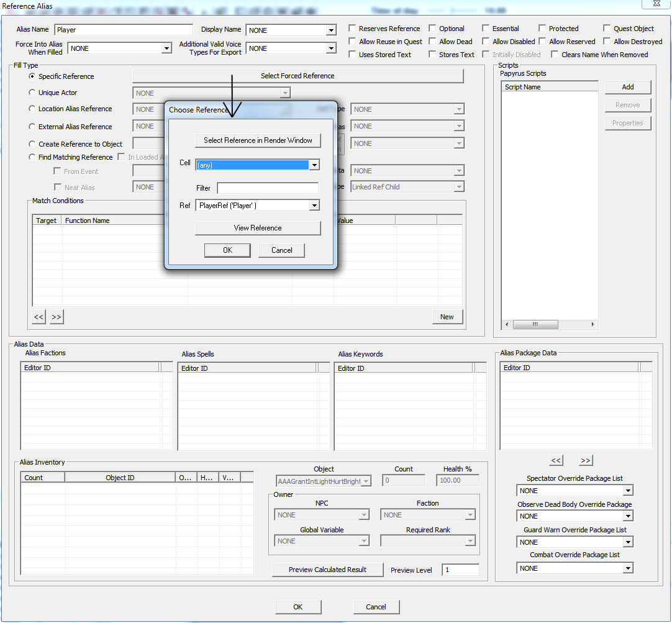This screenshot has height=623, width=672.
Task: Click the << button under Match Conditions
Action: coord(39,317)
